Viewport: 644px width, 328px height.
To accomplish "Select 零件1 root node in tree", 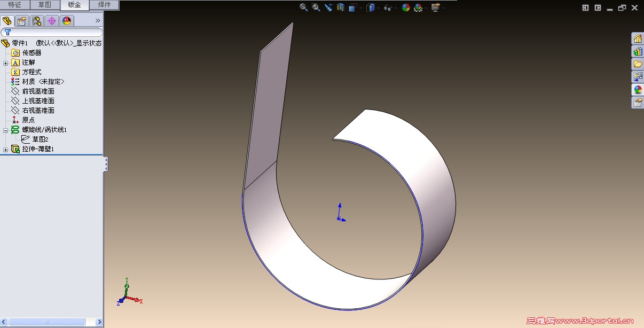I will pos(20,43).
